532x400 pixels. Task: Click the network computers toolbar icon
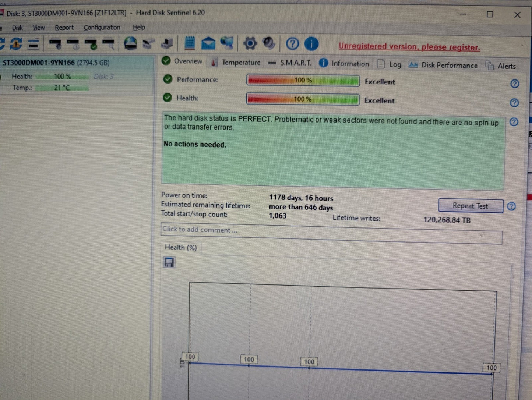(x=227, y=43)
